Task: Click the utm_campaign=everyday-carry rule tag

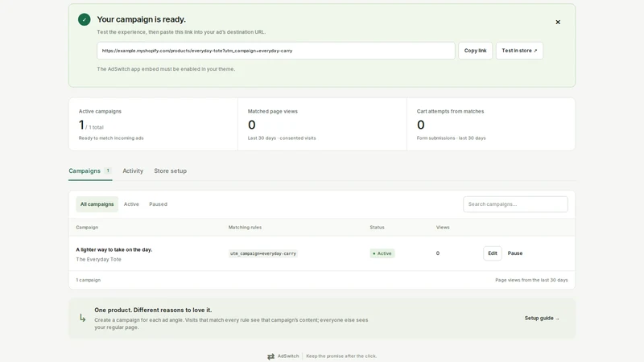Action: point(263,253)
